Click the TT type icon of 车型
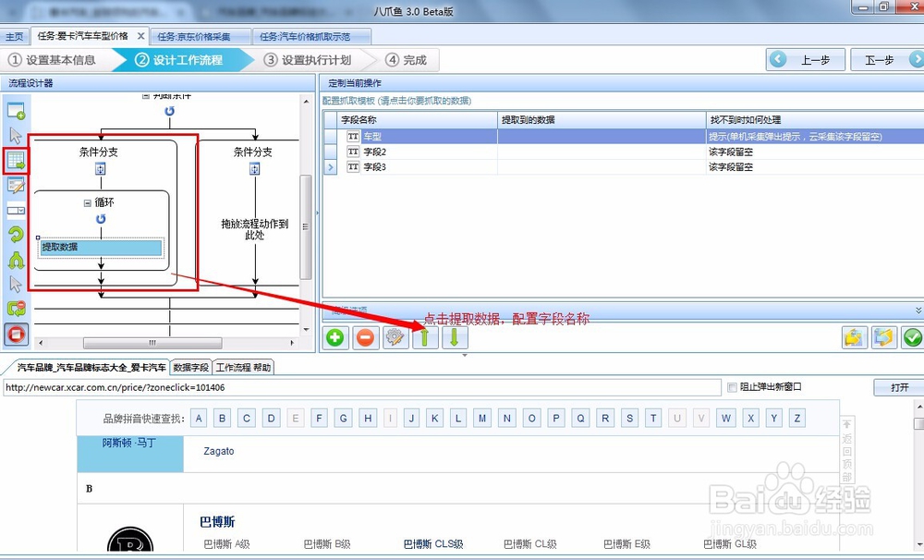924x560 pixels. [353, 136]
